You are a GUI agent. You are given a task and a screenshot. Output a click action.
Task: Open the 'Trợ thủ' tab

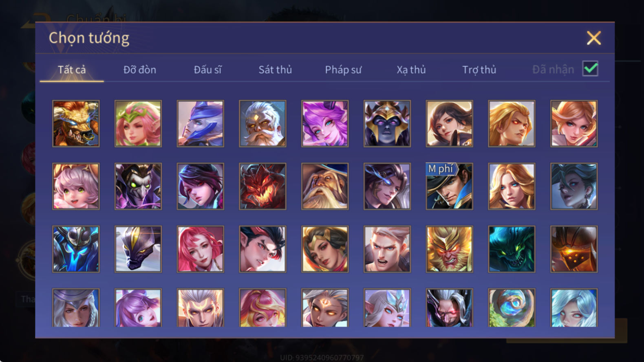[x=479, y=70]
